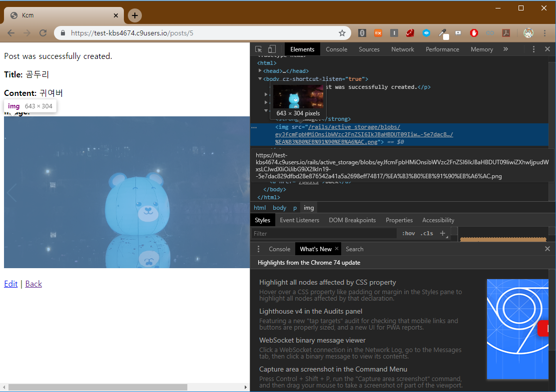Toggle :hov element state panel
Viewport: 556px width, 392px height.
pyautogui.click(x=409, y=233)
